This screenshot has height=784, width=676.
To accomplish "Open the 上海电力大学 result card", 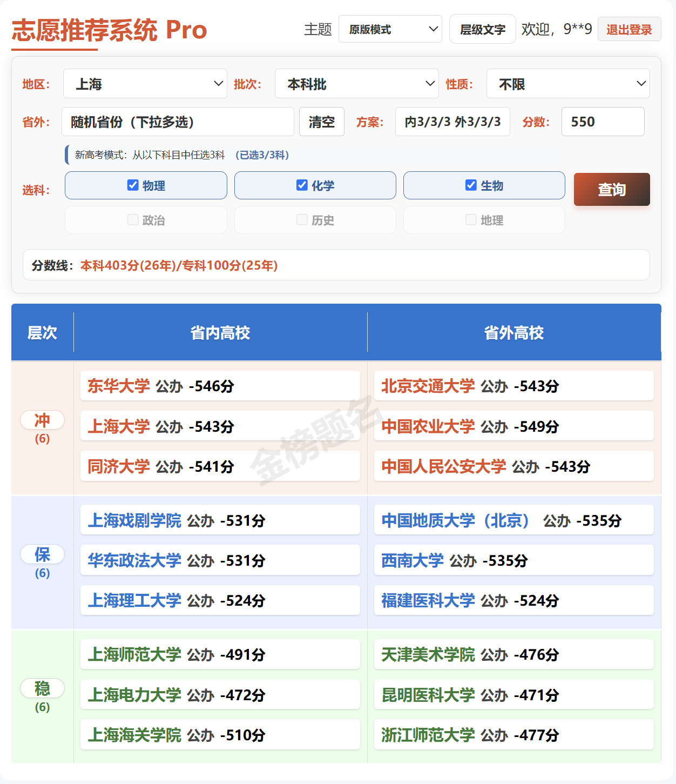I will [220, 694].
